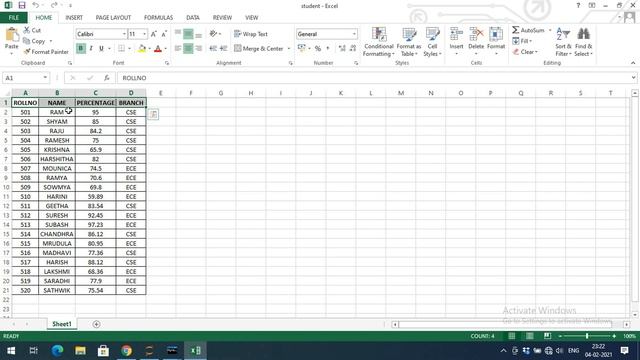The height and width of the screenshot is (360, 640).
Task: Open Chrome from the taskbar
Action: (127, 350)
